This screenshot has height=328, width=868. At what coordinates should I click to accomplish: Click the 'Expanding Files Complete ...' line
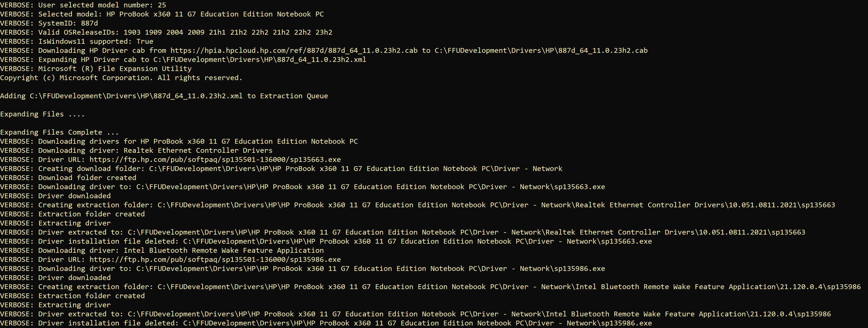click(x=60, y=132)
